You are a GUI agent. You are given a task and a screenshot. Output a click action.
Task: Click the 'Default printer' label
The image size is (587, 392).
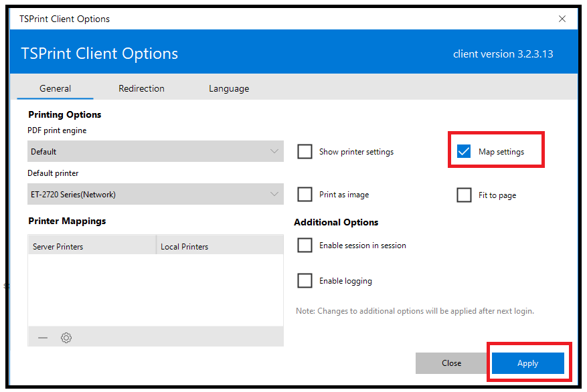point(53,173)
